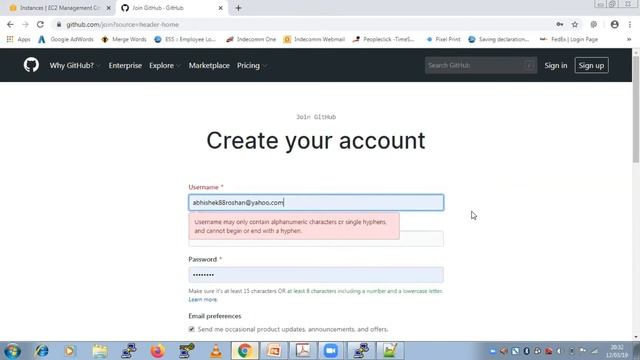
Task: Open the green chart app on the taskbar
Action: (390, 351)
